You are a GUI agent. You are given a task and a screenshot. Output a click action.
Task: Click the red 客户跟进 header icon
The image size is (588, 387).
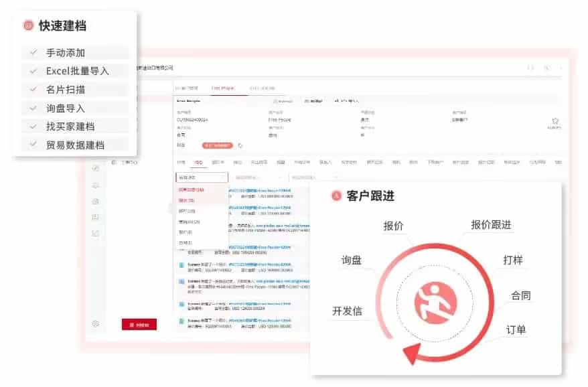(336, 196)
